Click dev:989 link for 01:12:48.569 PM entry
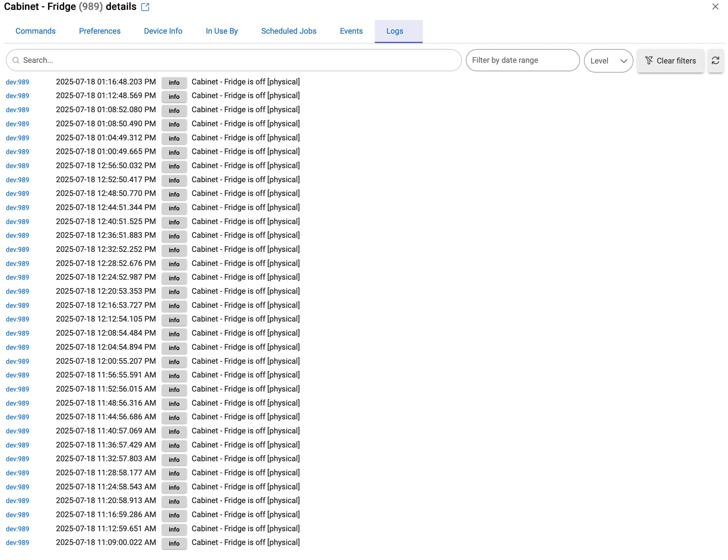 pos(17,96)
